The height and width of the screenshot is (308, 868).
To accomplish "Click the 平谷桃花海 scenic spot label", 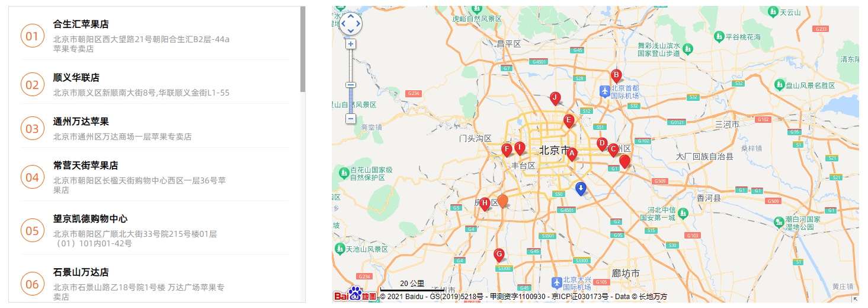I will click(743, 37).
